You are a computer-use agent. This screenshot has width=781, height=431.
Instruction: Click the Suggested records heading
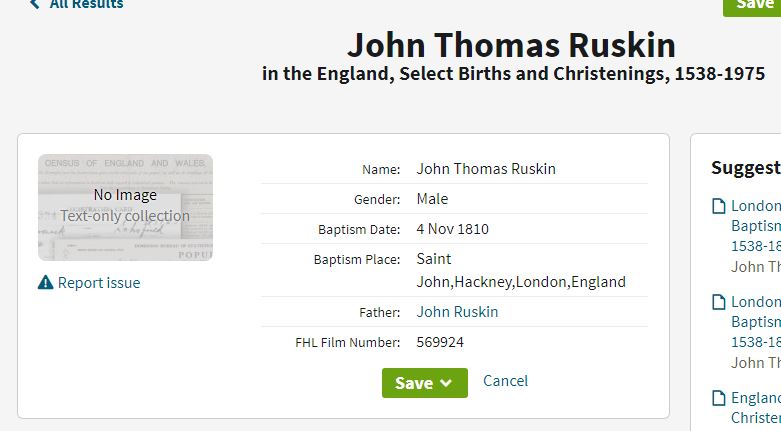click(x=746, y=168)
